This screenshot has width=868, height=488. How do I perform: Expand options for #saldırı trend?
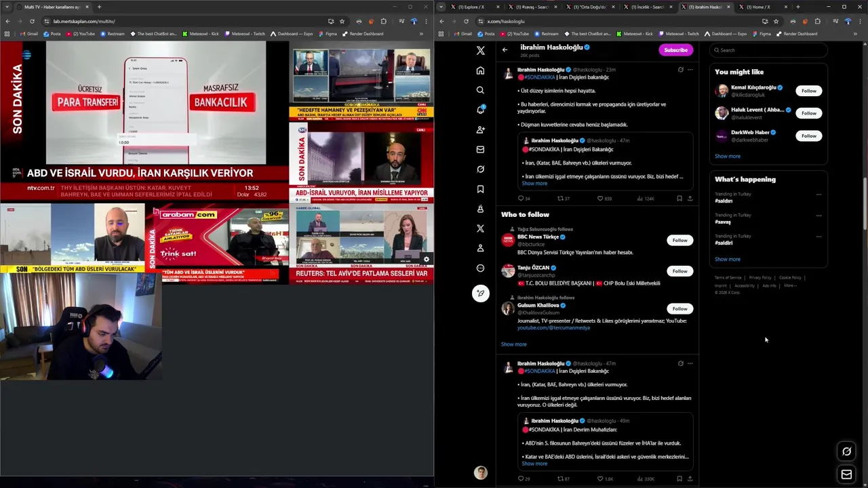(818, 195)
